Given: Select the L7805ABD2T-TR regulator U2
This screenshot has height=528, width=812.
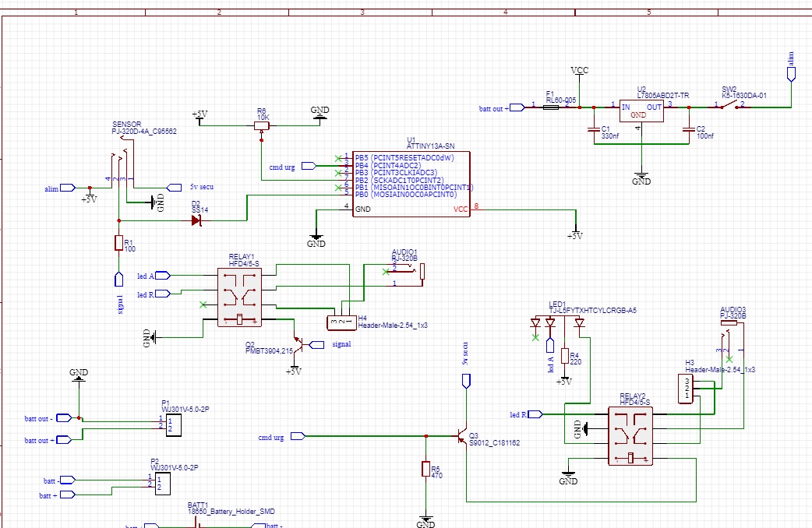Looking at the screenshot, I should (x=641, y=111).
